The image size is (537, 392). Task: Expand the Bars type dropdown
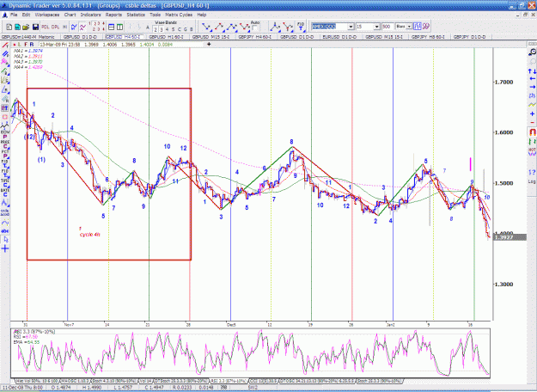409,27
